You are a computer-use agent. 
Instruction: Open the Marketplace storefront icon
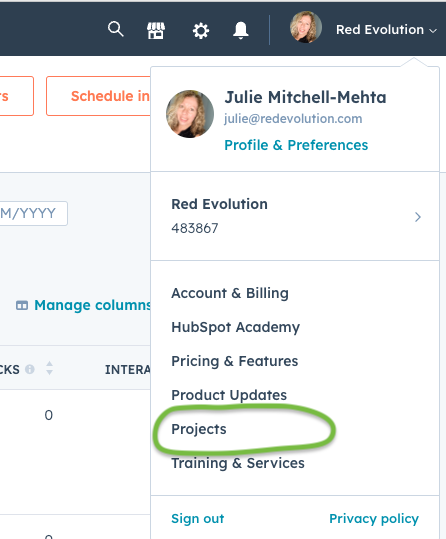156,31
